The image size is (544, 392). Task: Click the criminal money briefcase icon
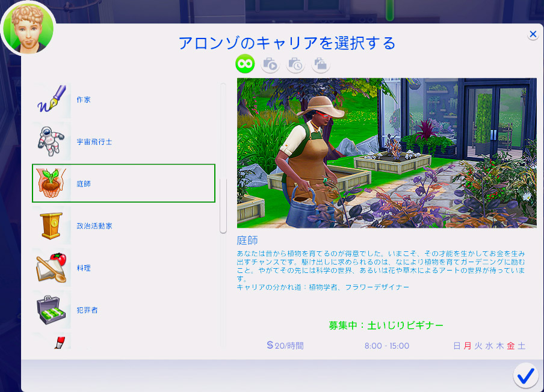pos(52,310)
